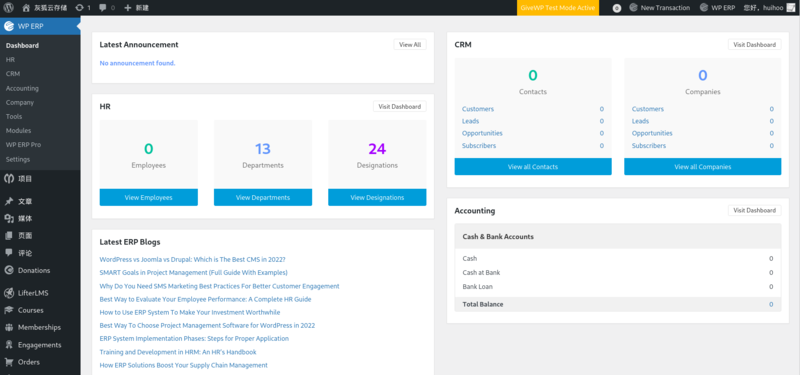800x375 pixels.
Task: Open ERP Solutions Supply Chain Management blog link
Action: click(x=184, y=365)
